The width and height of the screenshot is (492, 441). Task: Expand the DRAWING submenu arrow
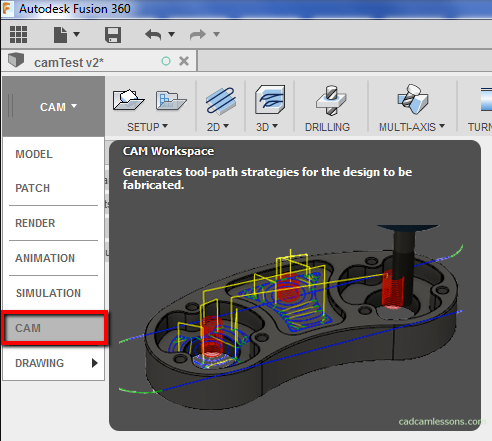click(x=95, y=363)
